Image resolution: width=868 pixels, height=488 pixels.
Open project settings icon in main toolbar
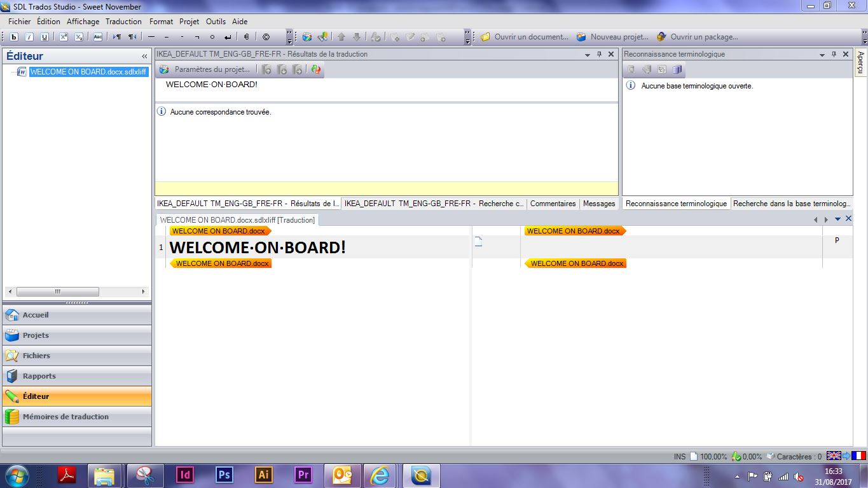click(307, 37)
